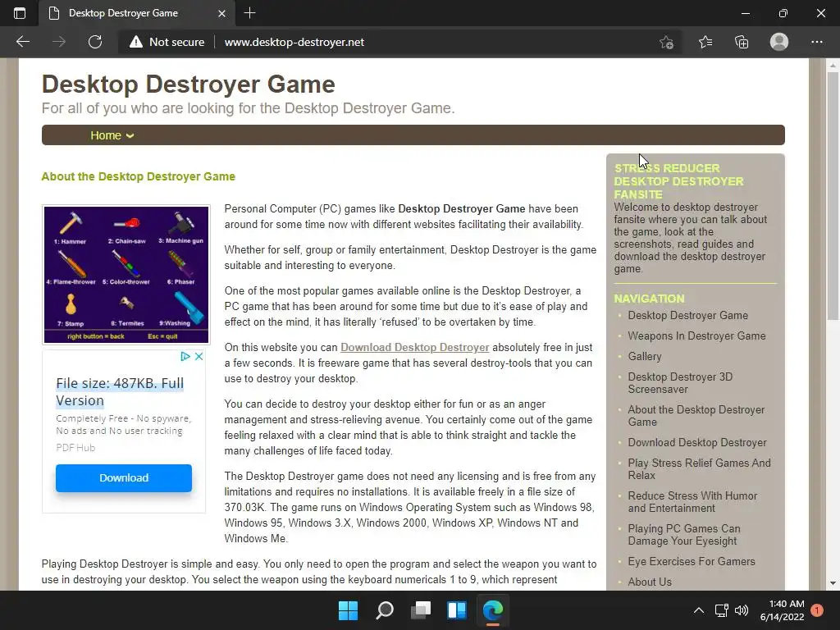This screenshot has width=840, height=630.
Task: Click the AdChoices icon on the ad
Action: tap(185, 356)
